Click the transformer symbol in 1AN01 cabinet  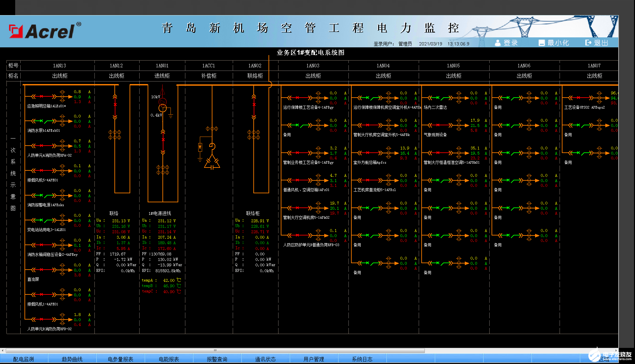click(x=163, y=105)
